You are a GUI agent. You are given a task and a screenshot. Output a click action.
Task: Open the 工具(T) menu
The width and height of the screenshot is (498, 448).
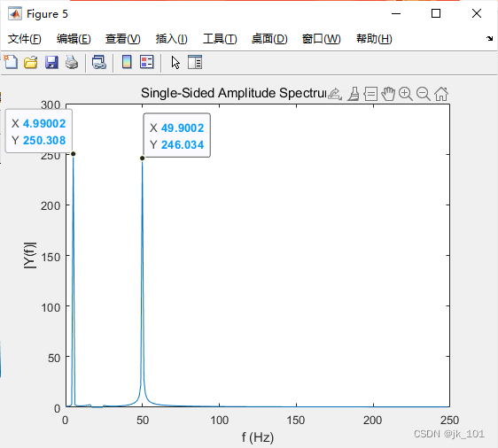[x=220, y=39]
